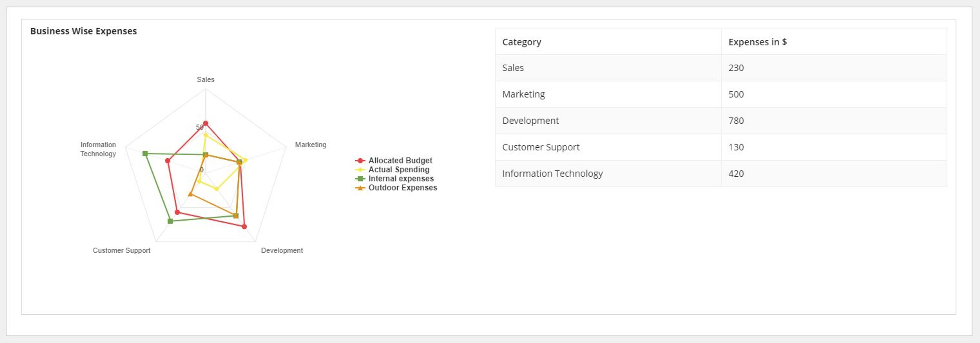Select the Information Technology cell in the table
The width and height of the screenshot is (980, 343).
(x=608, y=174)
